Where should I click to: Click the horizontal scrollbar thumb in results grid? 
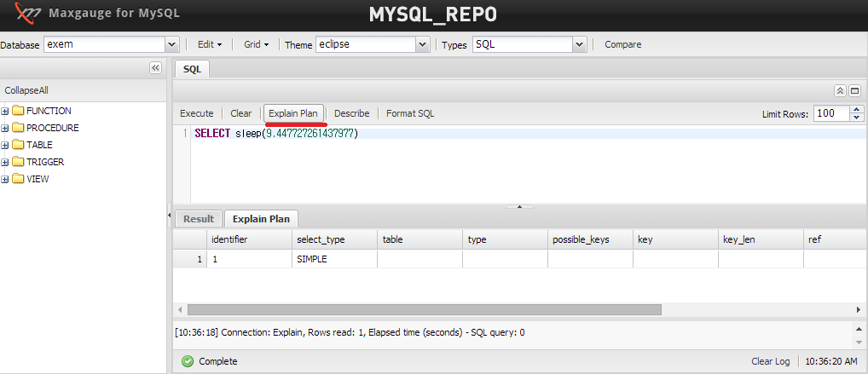[425, 309]
